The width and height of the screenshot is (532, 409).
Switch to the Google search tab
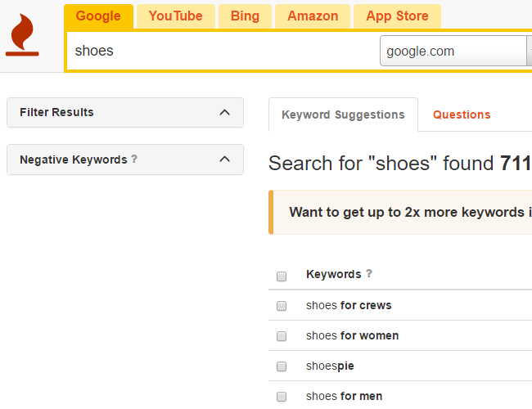pos(98,16)
